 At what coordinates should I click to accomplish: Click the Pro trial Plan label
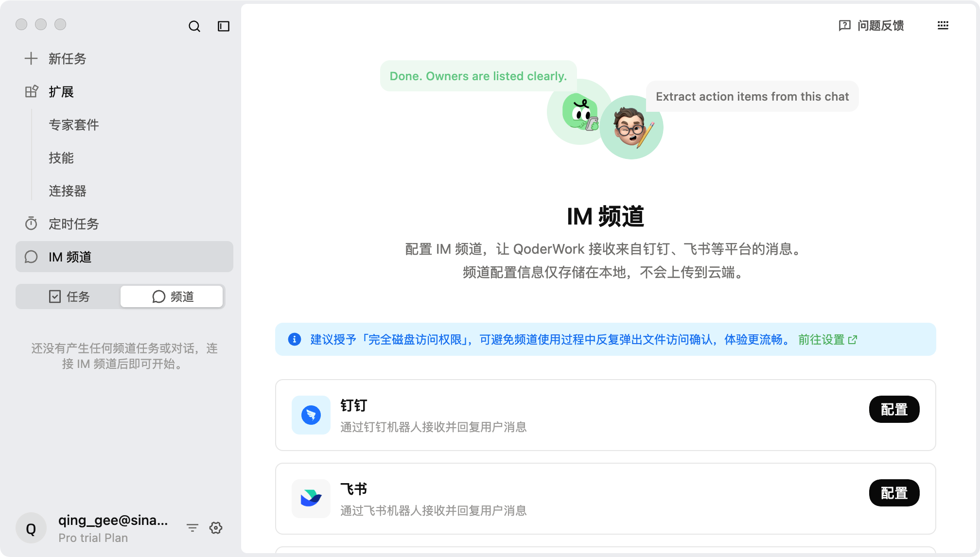pos(93,538)
